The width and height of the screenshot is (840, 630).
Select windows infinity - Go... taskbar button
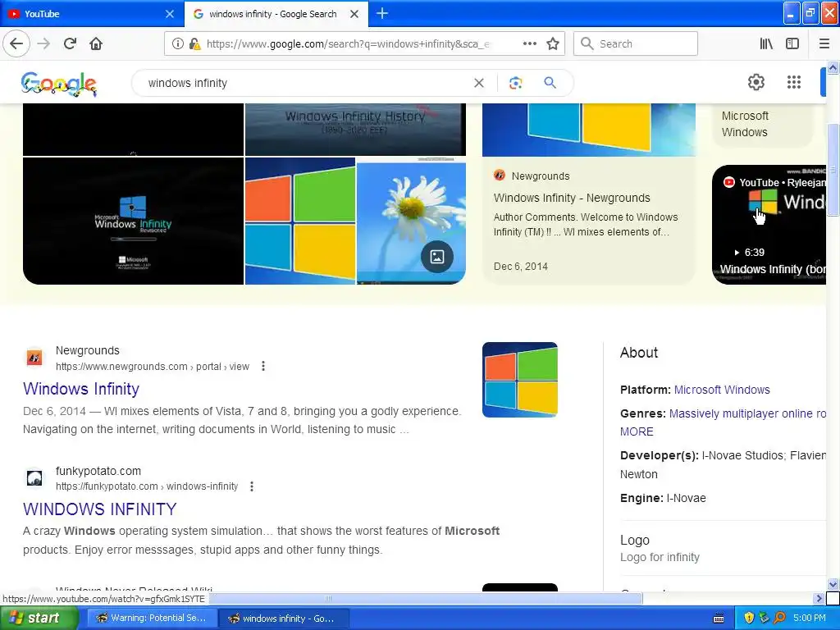pyautogui.click(x=284, y=619)
